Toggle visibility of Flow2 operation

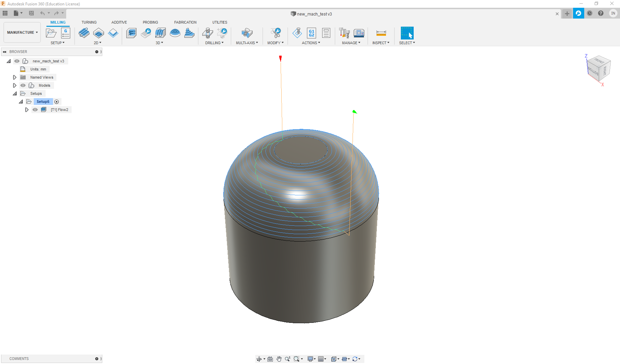35,110
